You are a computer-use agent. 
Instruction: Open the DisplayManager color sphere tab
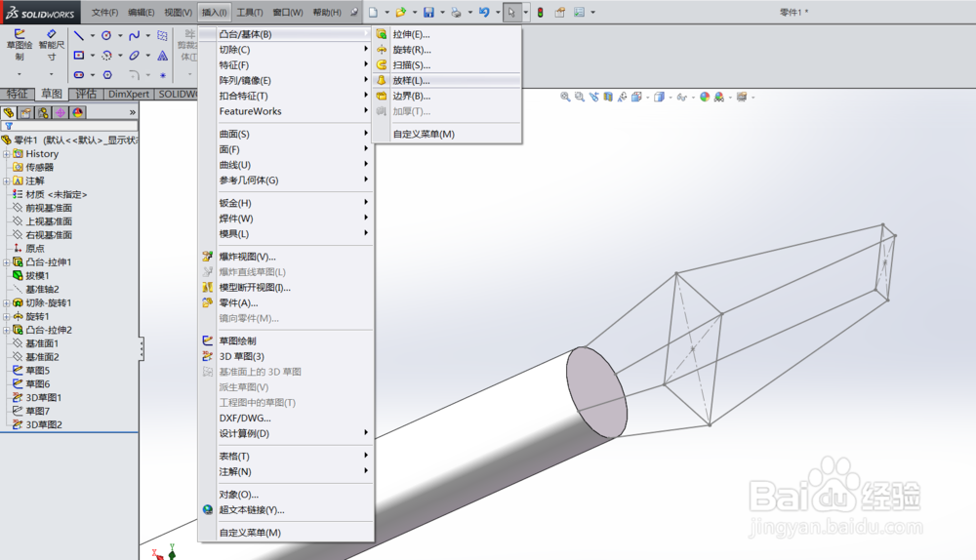coord(78,112)
